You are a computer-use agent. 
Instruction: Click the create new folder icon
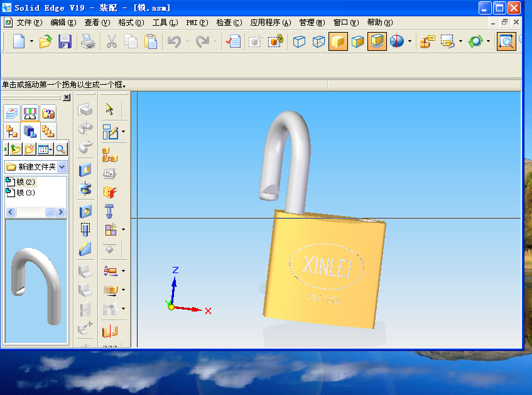point(30,149)
